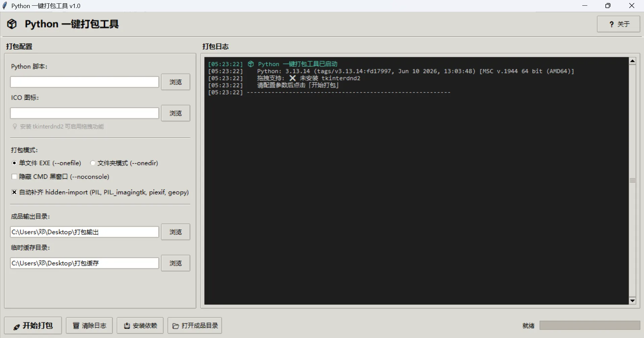Click the log scrollbar down arrow

(633, 301)
